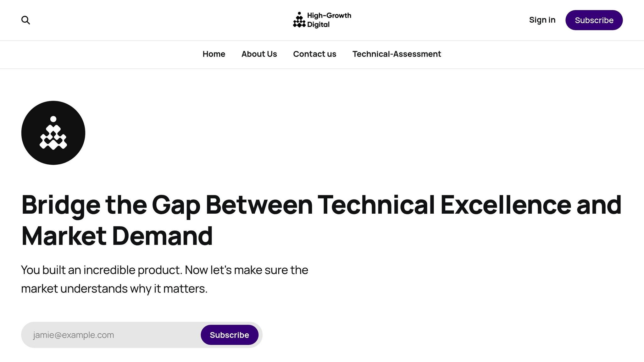Image resolution: width=644 pixels, height=362 pixels.
Task: Click the search magnifying glass icon
Action: (x=25, y=20)
